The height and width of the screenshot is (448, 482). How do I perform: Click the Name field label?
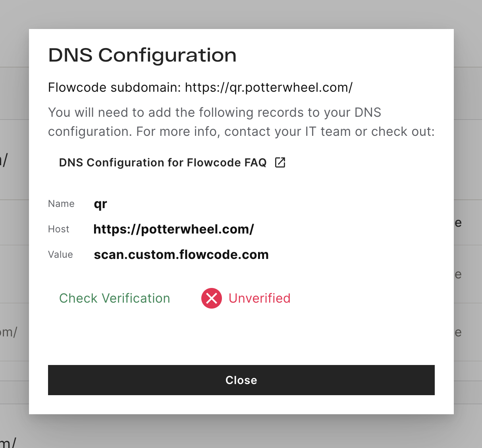click(x=61, y=204)
